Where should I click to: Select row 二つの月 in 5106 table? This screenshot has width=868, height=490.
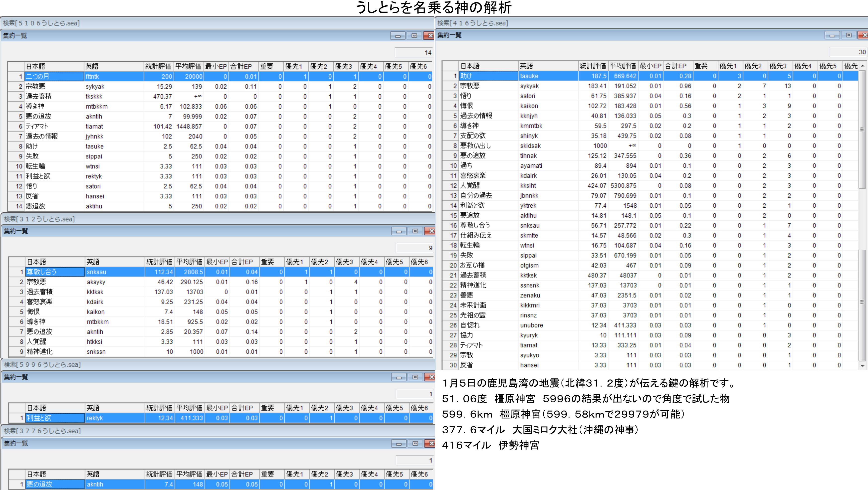pos(54,76)
